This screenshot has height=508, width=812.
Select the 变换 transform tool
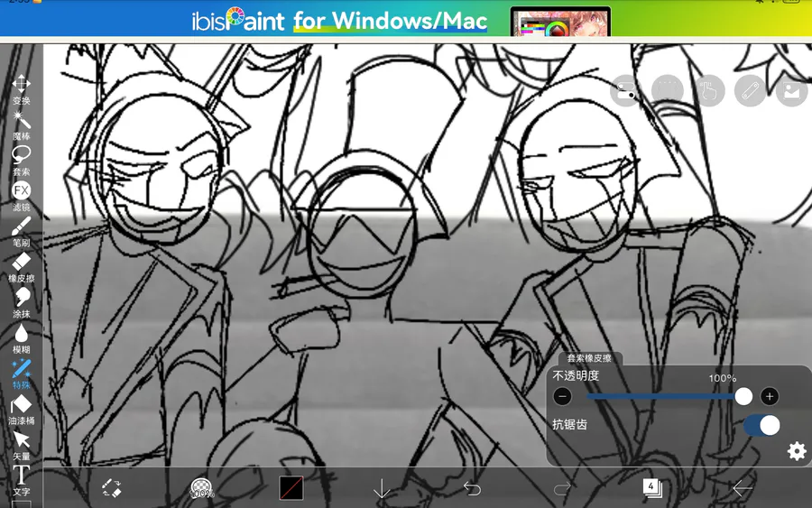(22, 89)
